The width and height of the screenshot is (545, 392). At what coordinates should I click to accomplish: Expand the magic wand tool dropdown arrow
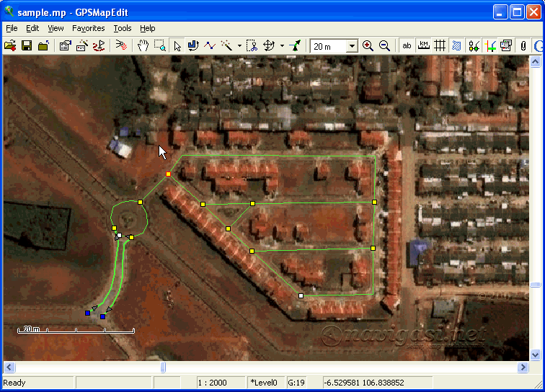pos(239,46)
